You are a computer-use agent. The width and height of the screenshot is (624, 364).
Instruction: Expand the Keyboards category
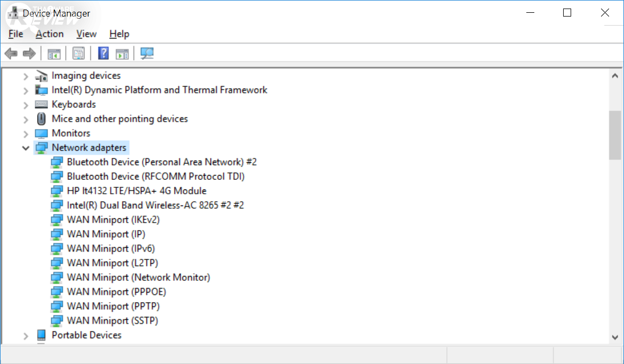click(26, 105)
